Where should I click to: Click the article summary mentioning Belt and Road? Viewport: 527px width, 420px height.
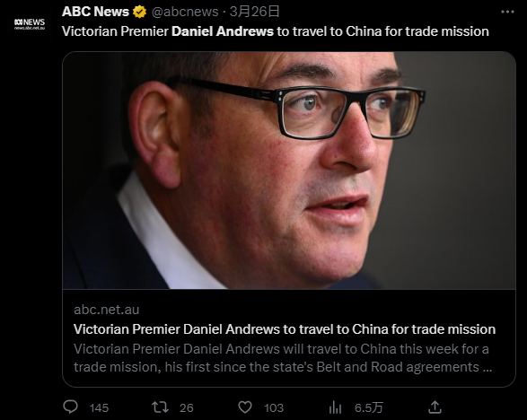(283, 358)
